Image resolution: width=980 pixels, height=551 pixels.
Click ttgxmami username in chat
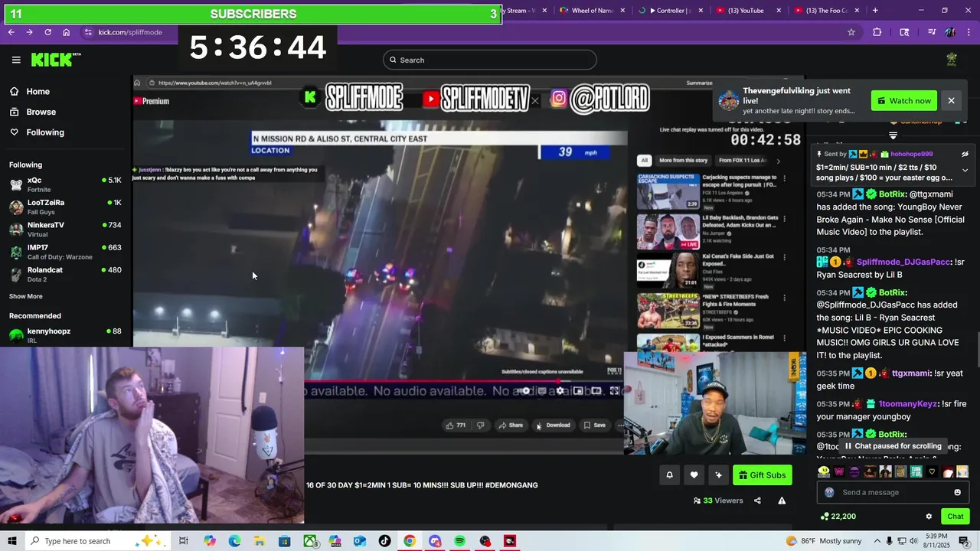pyautogui.click(x=911, y=373)
